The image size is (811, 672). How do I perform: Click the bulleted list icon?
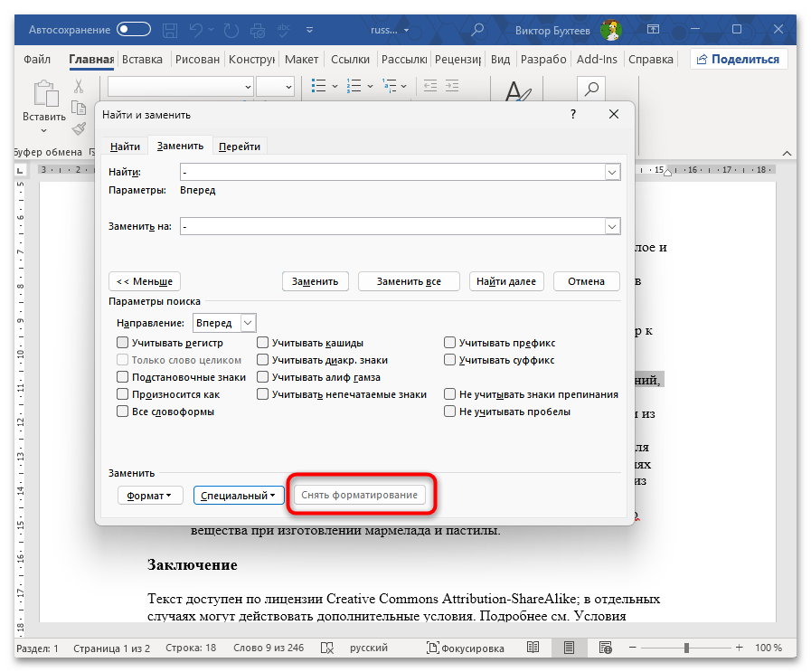coord(318,86)
